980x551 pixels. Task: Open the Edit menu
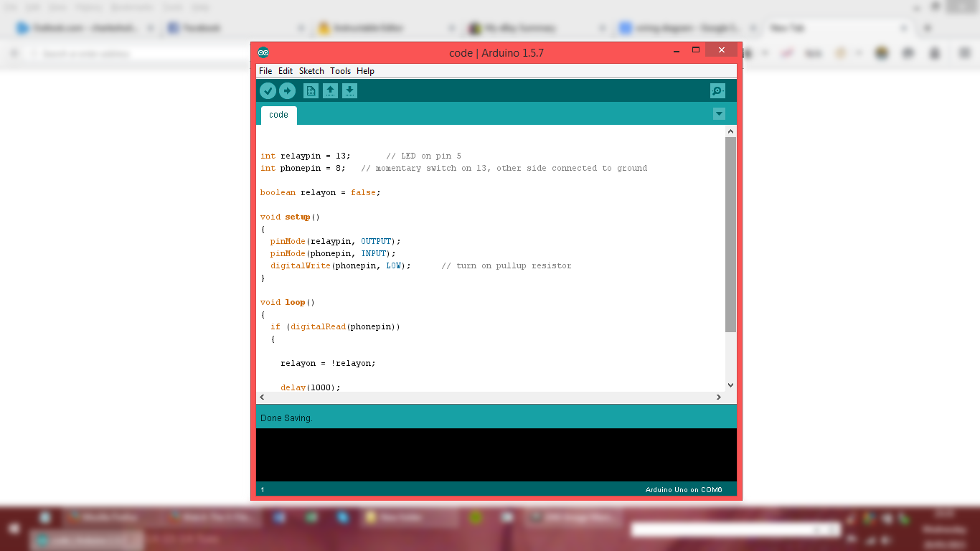point(286,71)
